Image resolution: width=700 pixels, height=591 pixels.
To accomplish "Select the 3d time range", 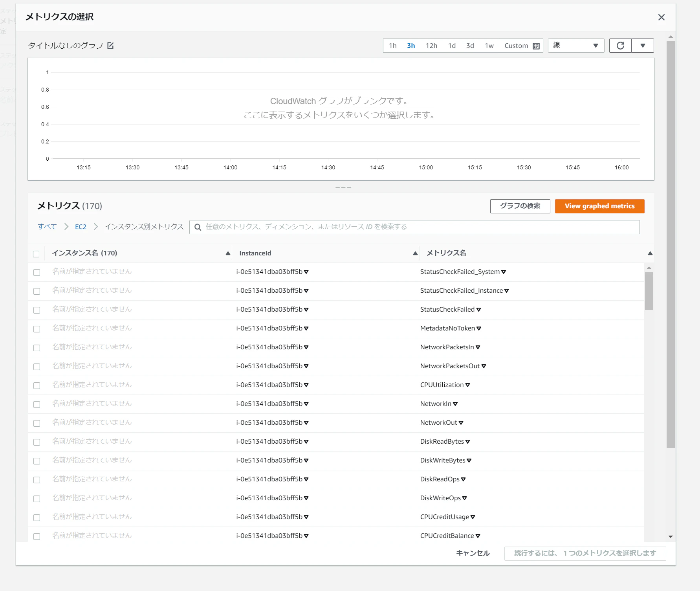I will click(x=470, y=46).
